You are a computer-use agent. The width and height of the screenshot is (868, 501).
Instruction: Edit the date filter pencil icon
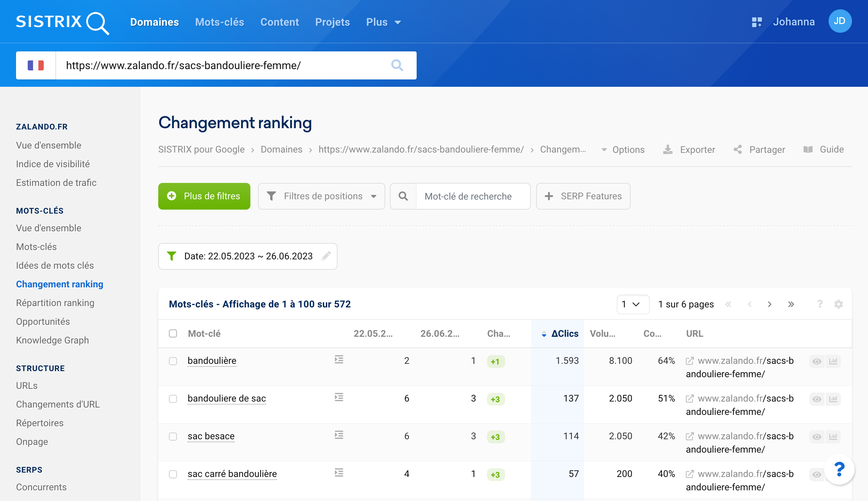click(326, 256)
